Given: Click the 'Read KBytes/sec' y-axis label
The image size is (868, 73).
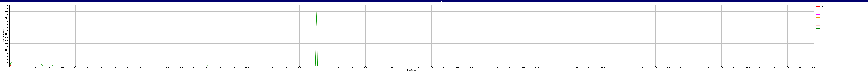Looking at the screenshot, I should pyautogui.click(x=3, y=35).
